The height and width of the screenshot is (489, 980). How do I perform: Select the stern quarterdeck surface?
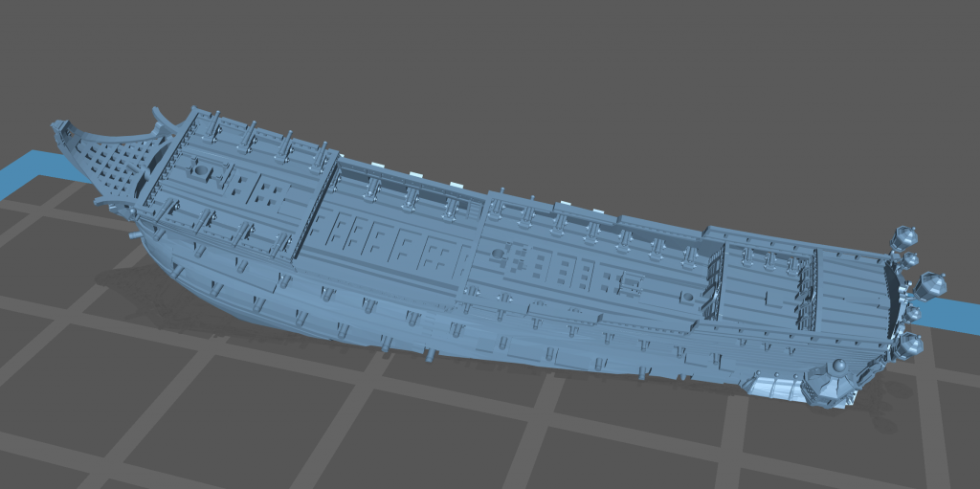coord(842,287)
